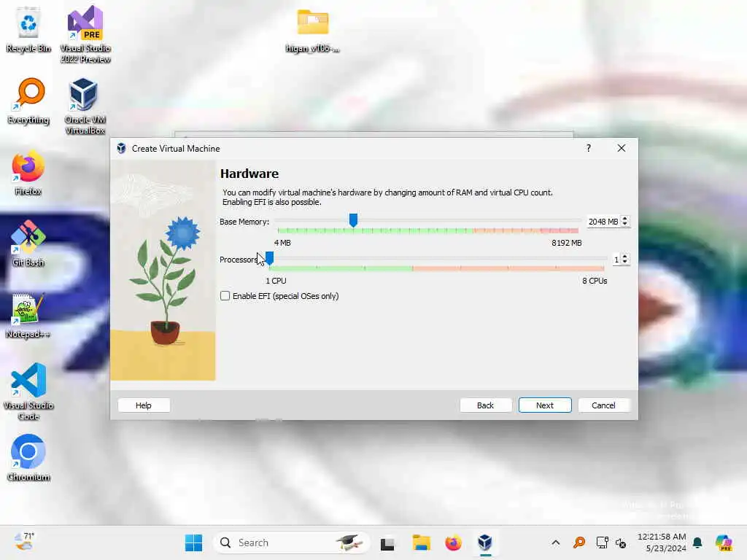Open File Explorer from the taskbar
The width and height of the screenshot is (747, 560).
421,542
